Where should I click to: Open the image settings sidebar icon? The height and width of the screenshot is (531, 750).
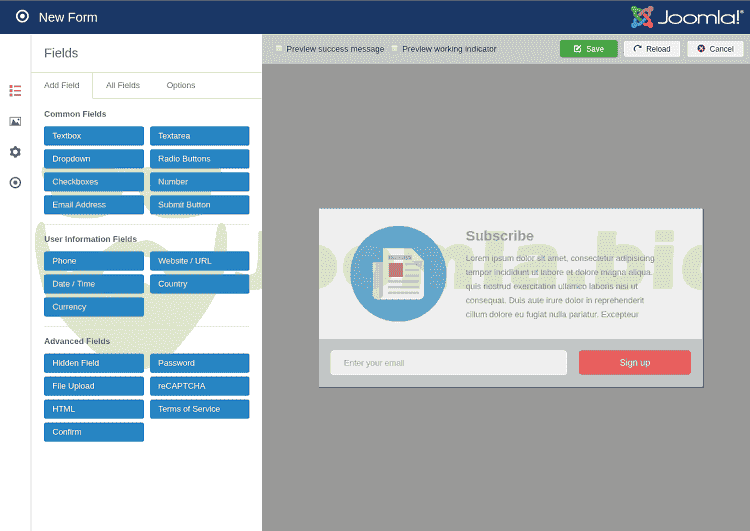click(15, 121)
